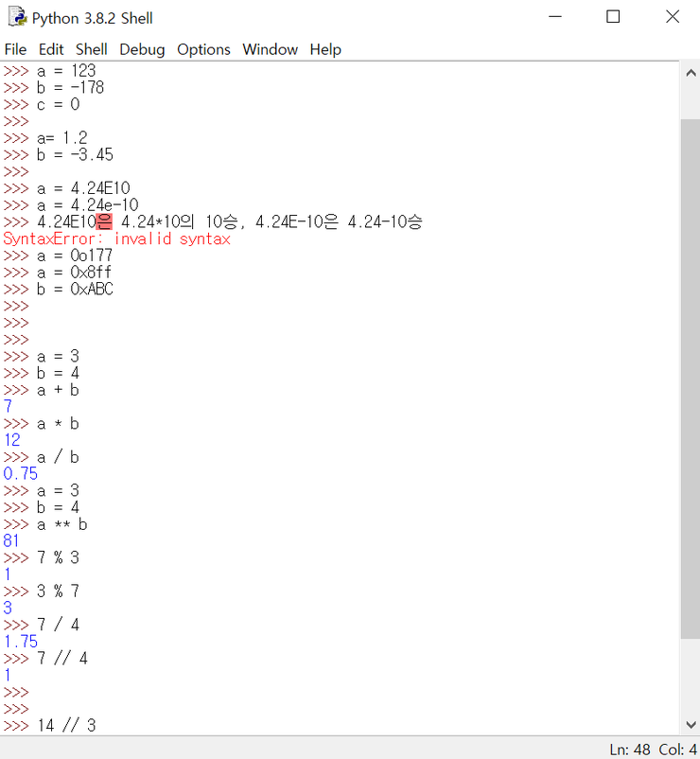Click the output value 0.75
This screenshot has width=700, height=759.
coord(20,474)
